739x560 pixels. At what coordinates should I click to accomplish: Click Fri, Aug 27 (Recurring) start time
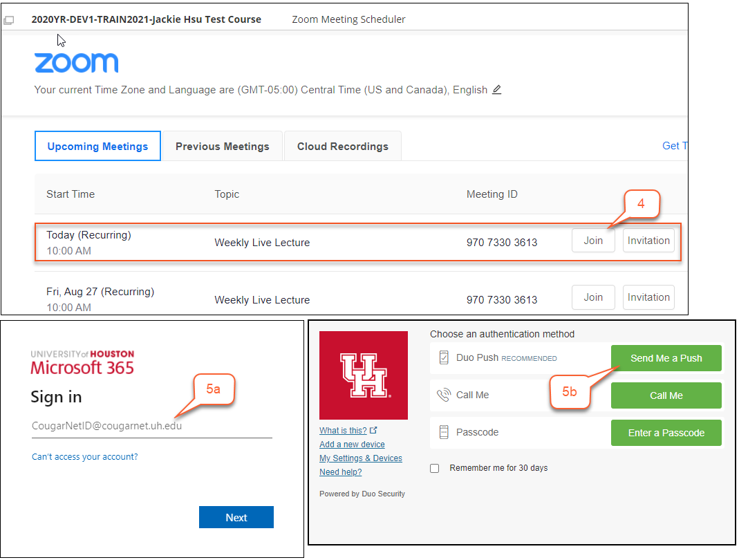(x=100, y=292)
